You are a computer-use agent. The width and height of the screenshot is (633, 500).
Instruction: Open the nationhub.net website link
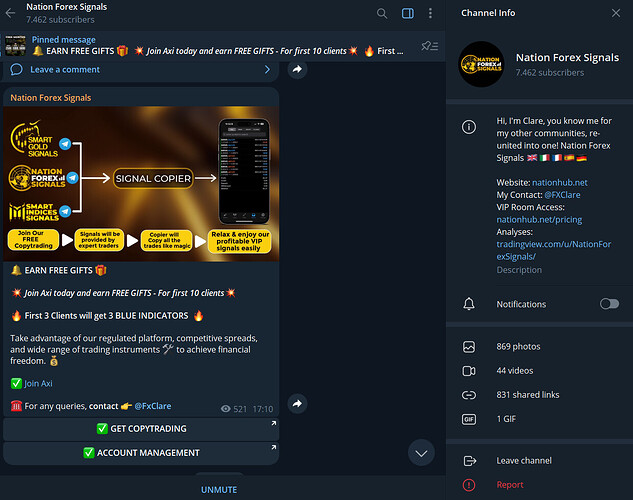coord(560,182)
